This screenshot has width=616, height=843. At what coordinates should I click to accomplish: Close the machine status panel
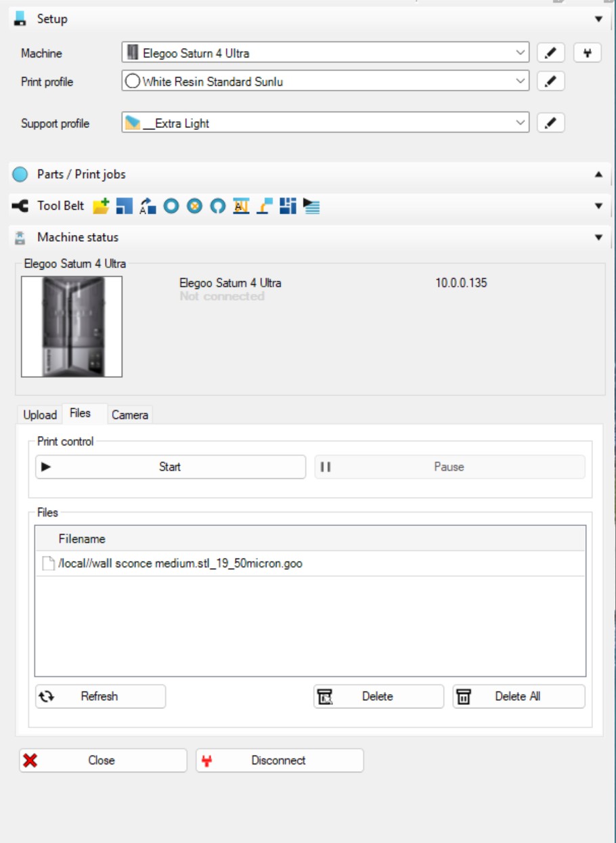(103, 760)
